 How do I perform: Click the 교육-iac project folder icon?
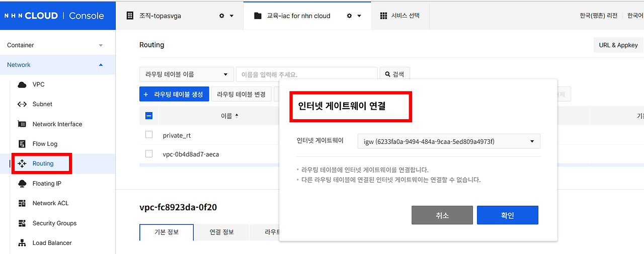point(258,16)
